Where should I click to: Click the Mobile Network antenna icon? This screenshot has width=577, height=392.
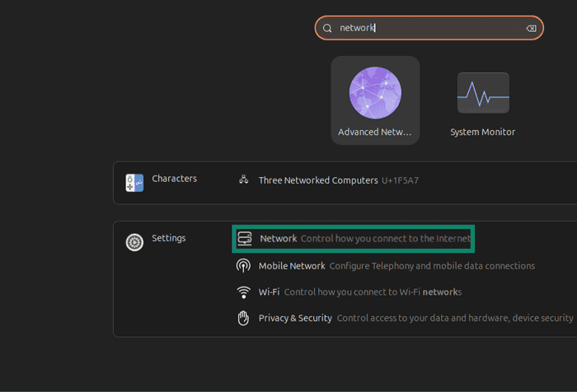tap(243, 265)
